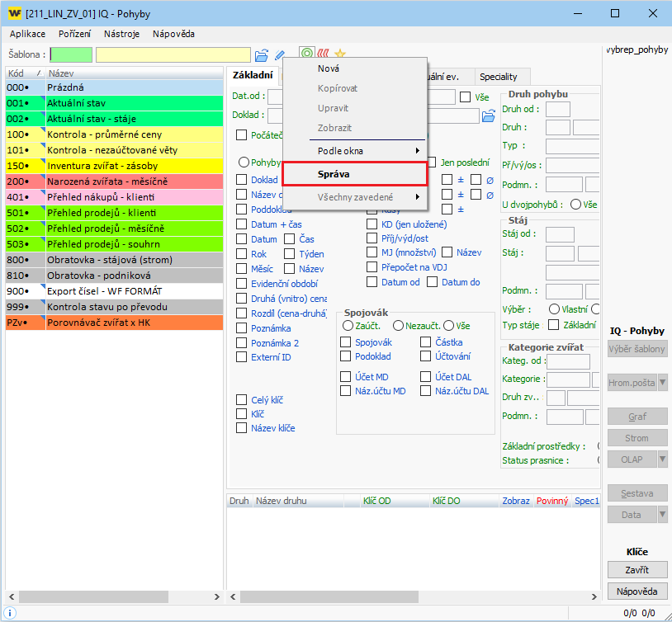Click the Nápověda button at bottom right

[637, 591]
